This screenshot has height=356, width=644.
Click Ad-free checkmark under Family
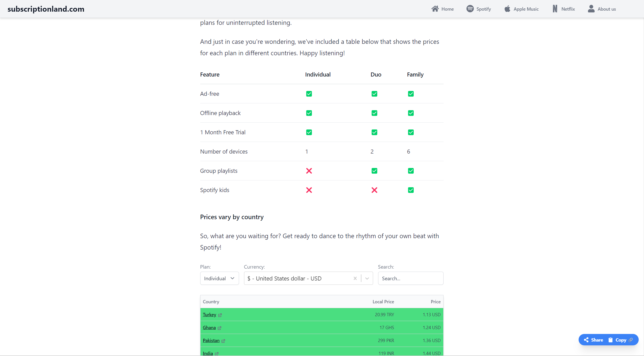[411, 94]
